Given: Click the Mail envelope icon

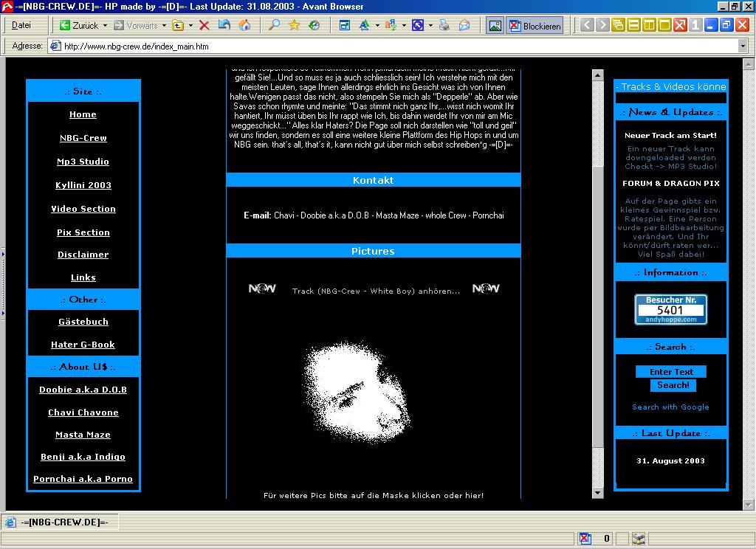Looking at the screenshot, I should [464, 25].
